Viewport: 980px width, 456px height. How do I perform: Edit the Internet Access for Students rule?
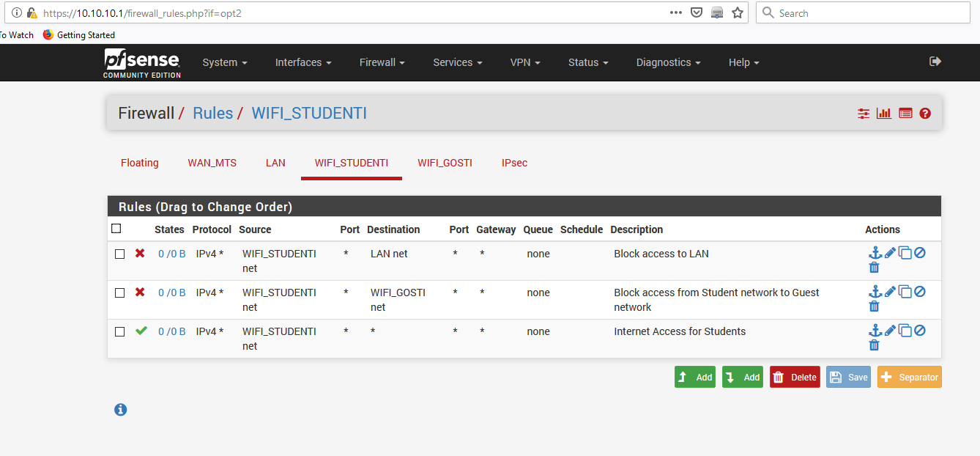pos(890,330)
